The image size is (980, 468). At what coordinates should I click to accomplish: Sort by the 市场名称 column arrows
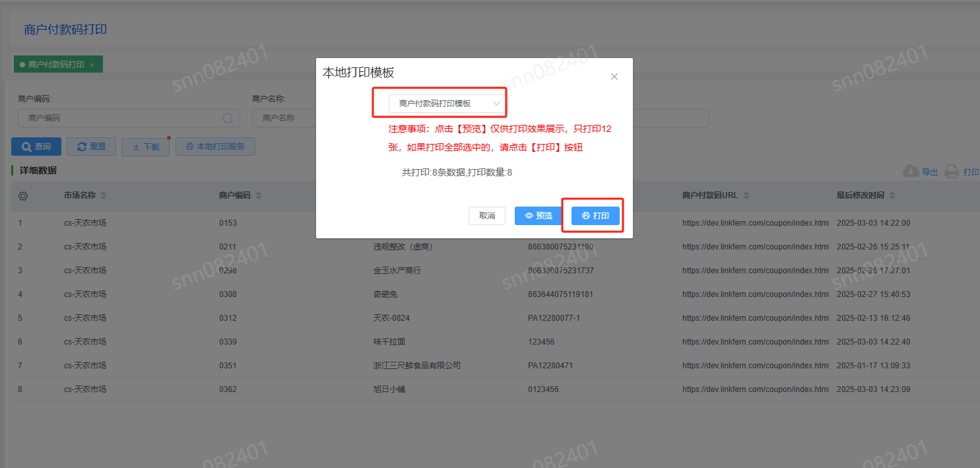103,196
